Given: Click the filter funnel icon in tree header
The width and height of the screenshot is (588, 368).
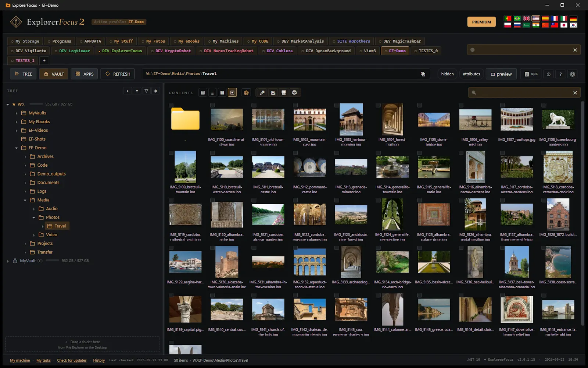Looking at the screenshot, I should coord(146,91).
